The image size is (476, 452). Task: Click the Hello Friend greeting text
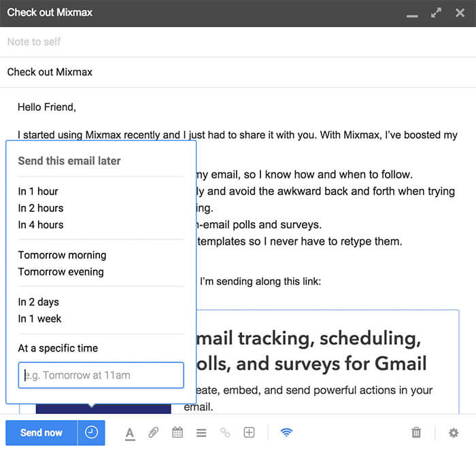47,107
